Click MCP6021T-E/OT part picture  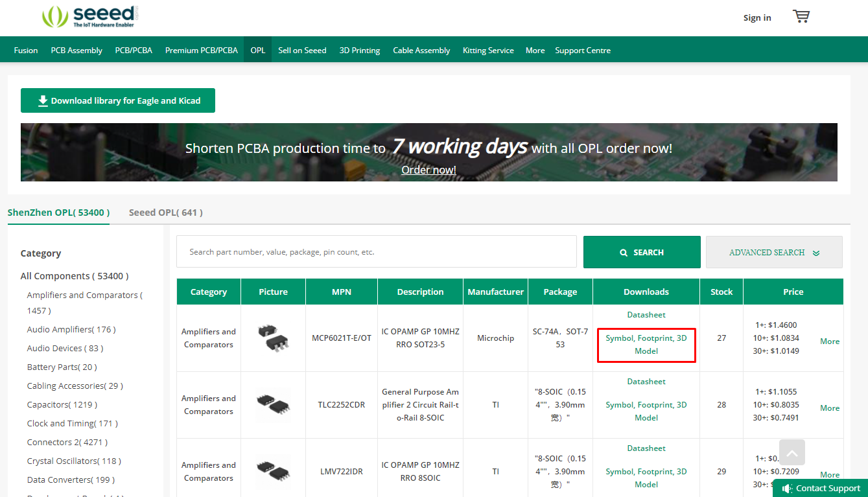[x=273, y=338]
